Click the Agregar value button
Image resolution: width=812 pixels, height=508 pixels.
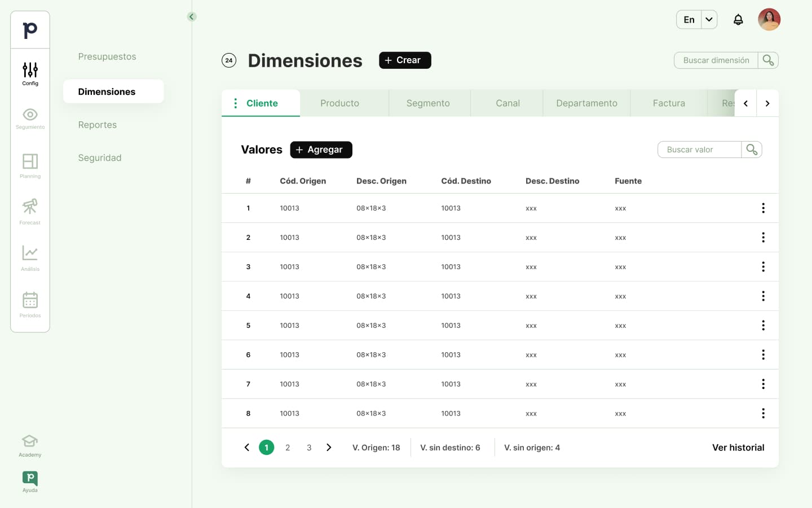(321, 150)
